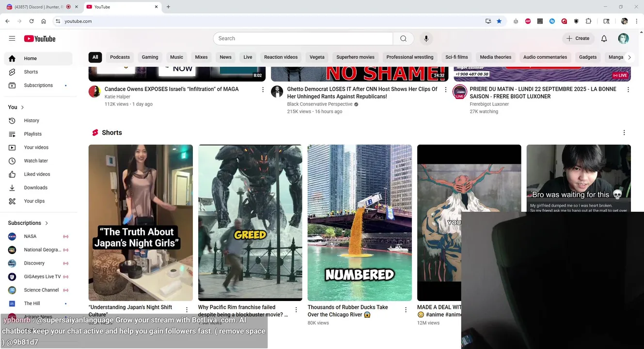
Task: Expand the Subscriptions section chevron
Action: [x=47, y=223]
